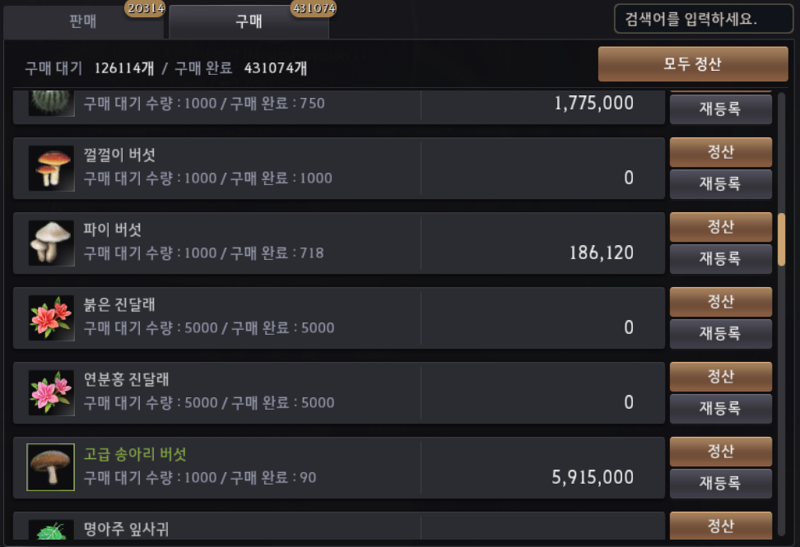Switch to the 구매 tab
The height and width of the screenshot is (547, 800).
(249, 21)
